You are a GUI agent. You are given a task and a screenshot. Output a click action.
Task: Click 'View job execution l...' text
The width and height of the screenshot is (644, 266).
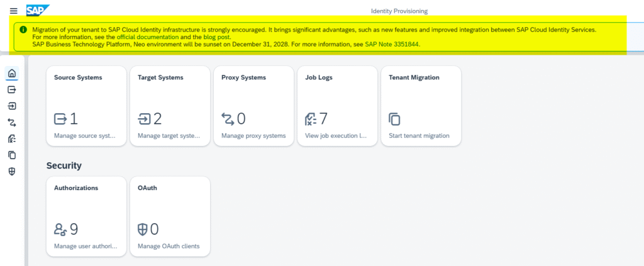(336, 136)
